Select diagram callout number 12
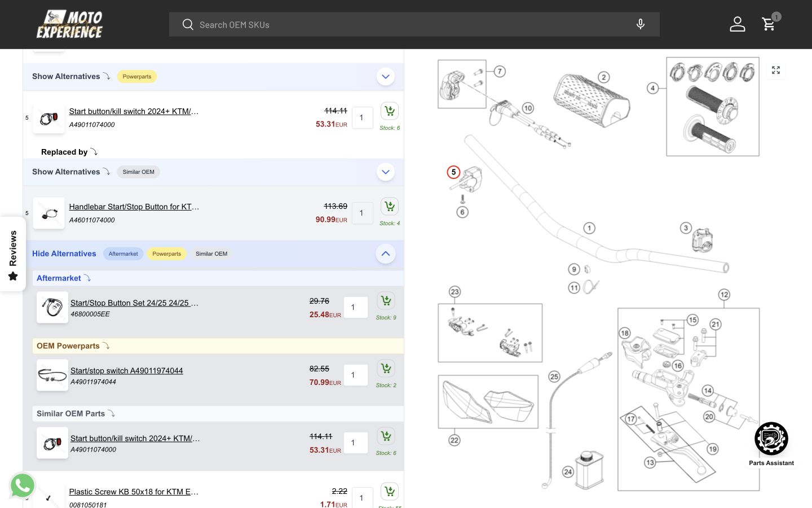 click(724, 295)
